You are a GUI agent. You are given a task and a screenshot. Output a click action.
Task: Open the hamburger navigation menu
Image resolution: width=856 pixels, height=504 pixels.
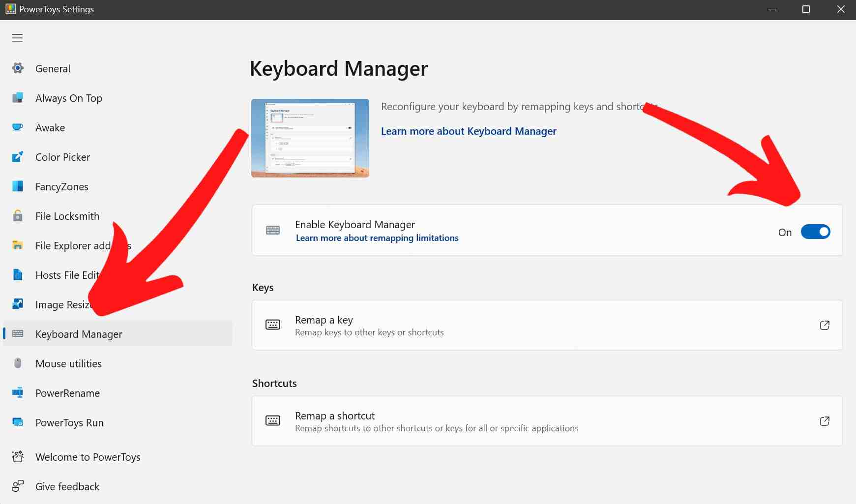pos(17,38)
